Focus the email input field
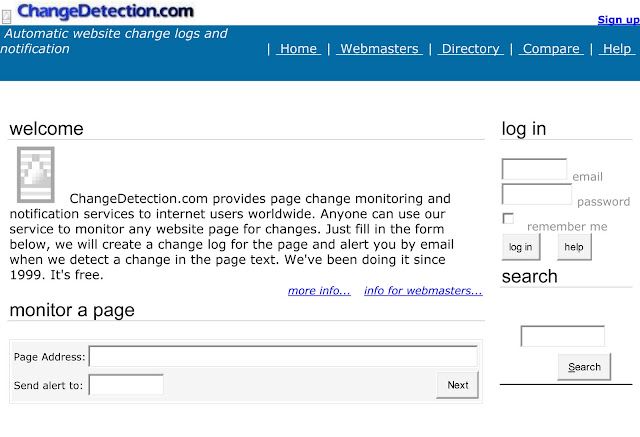Image resolution: width=640 pixels, height=437 pixels. point(534,169)
